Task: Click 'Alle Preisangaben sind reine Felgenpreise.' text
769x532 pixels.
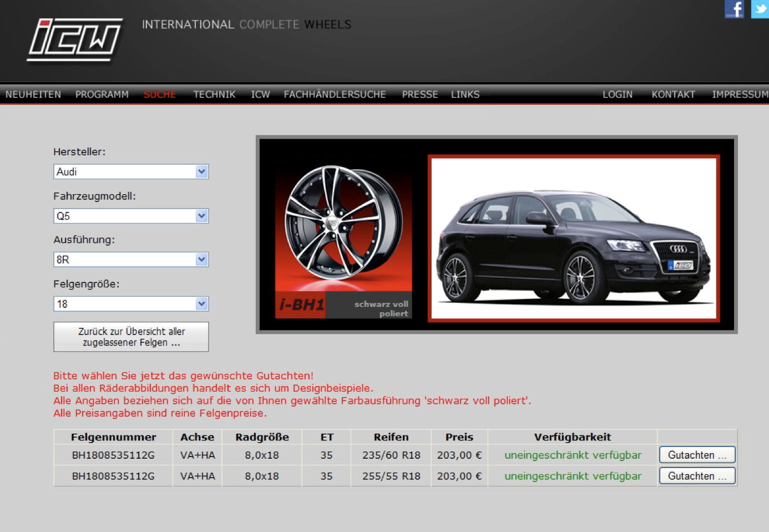Action: pos(160,413)
